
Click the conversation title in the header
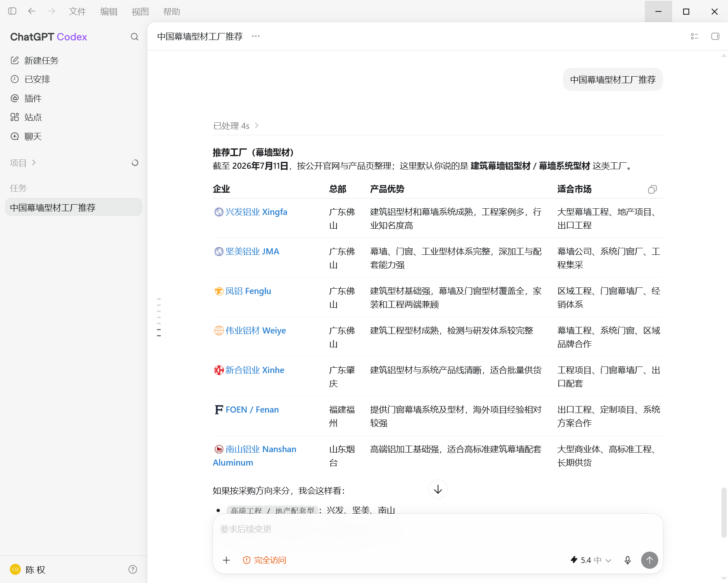(x=200, y=36)
